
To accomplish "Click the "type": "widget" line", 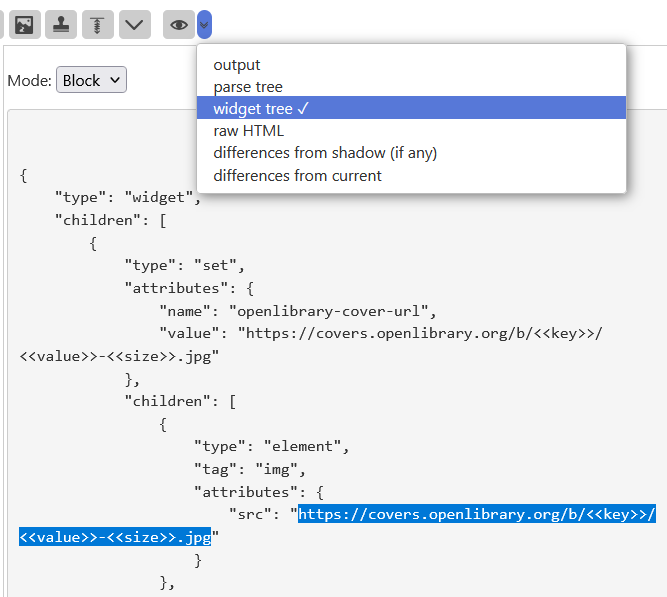I will tap(128, 196).
